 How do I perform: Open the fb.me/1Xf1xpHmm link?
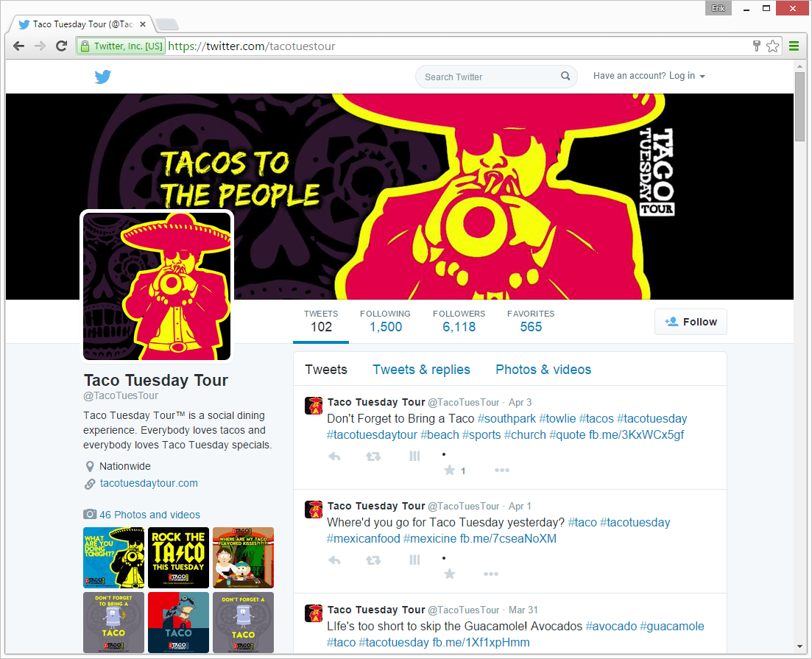(481, 642)
